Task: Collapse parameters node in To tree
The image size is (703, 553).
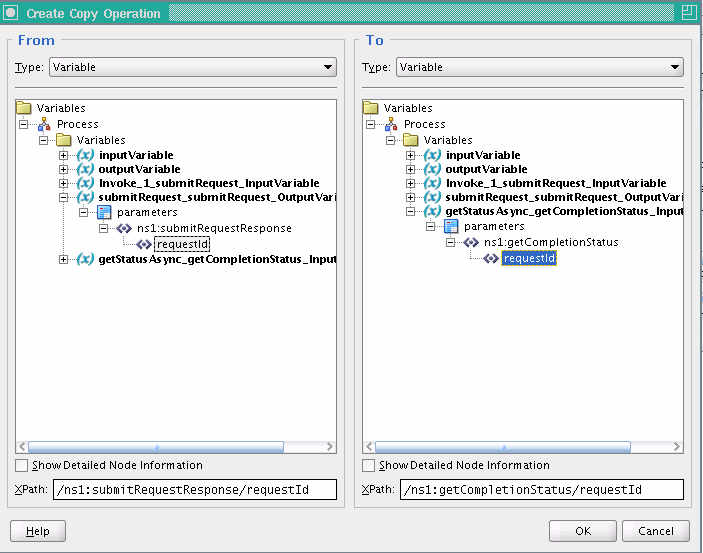Action: click(430, 226)
